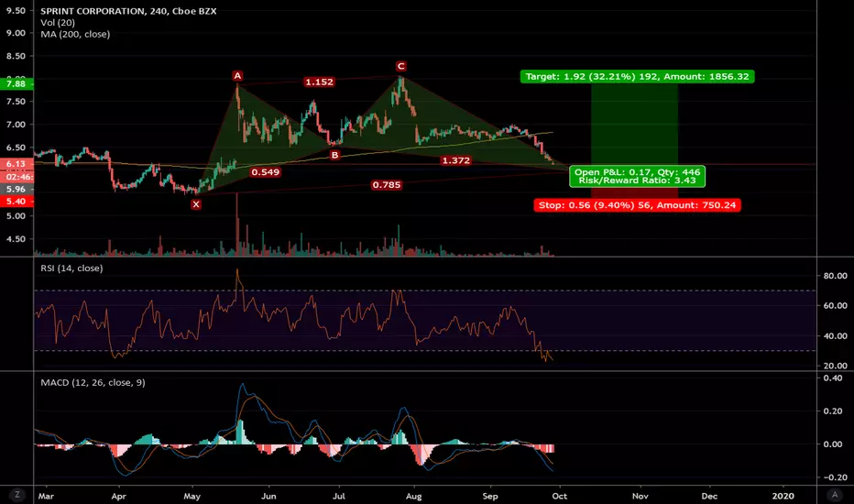Screen dimensions: 854x504
Task: Click the 5.40 red price tag
Action: click(x=16, y=202)
